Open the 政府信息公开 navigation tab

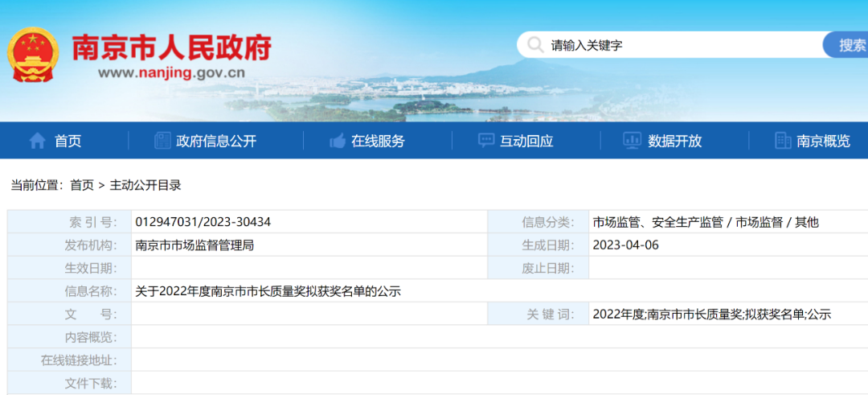point(216,142)
